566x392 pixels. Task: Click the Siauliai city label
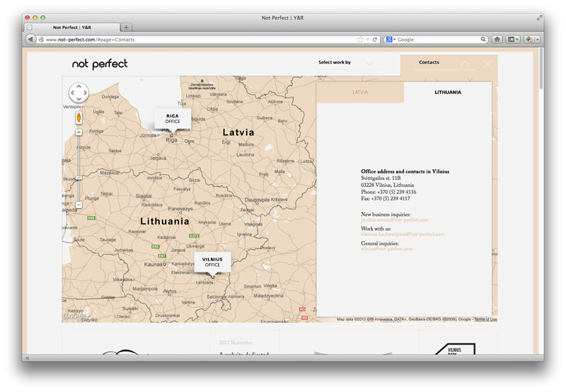point(144,195)
